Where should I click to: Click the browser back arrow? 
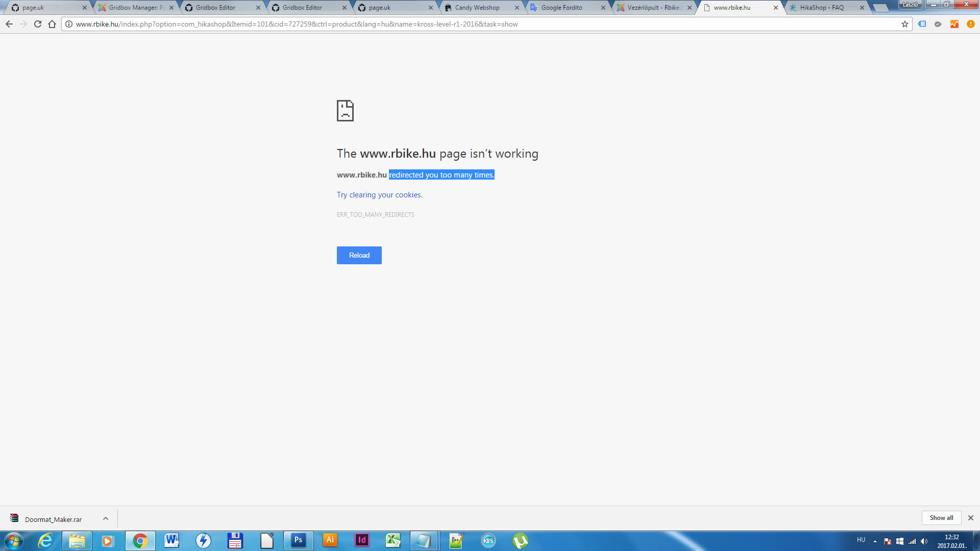[x=9, y=24]
